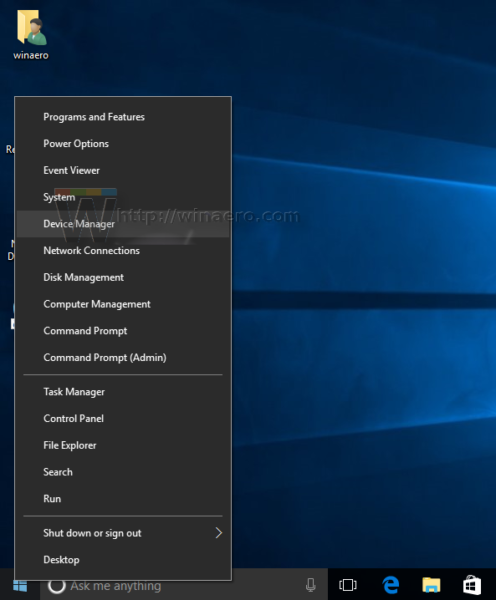Image resolution: width=496 pixels, height=600 pixels.
Task: Open File Explorer taskbar icon
Action: point(431,585)
